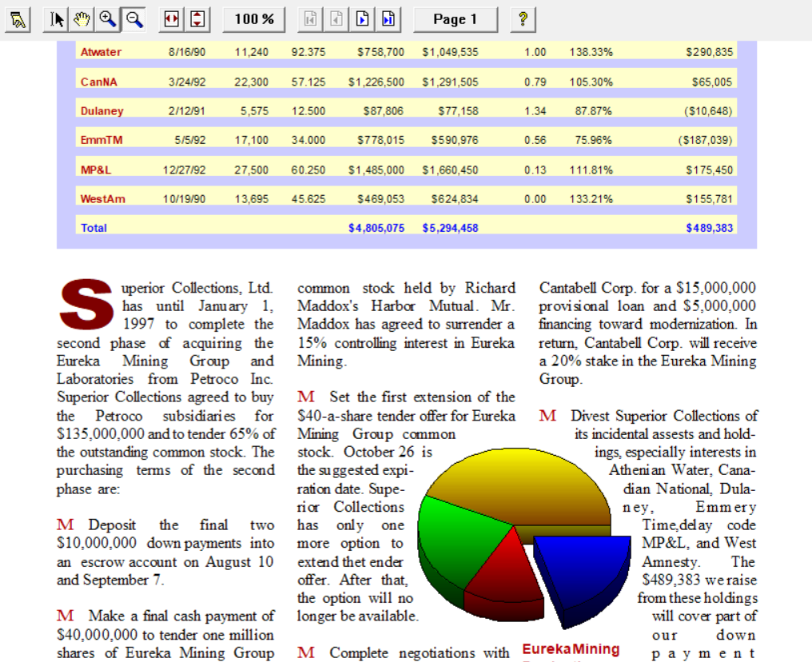Click EmmTM loss value ($187,039)
The width and height of the screenshot is (812, 662).
click(x=706, y=140)
